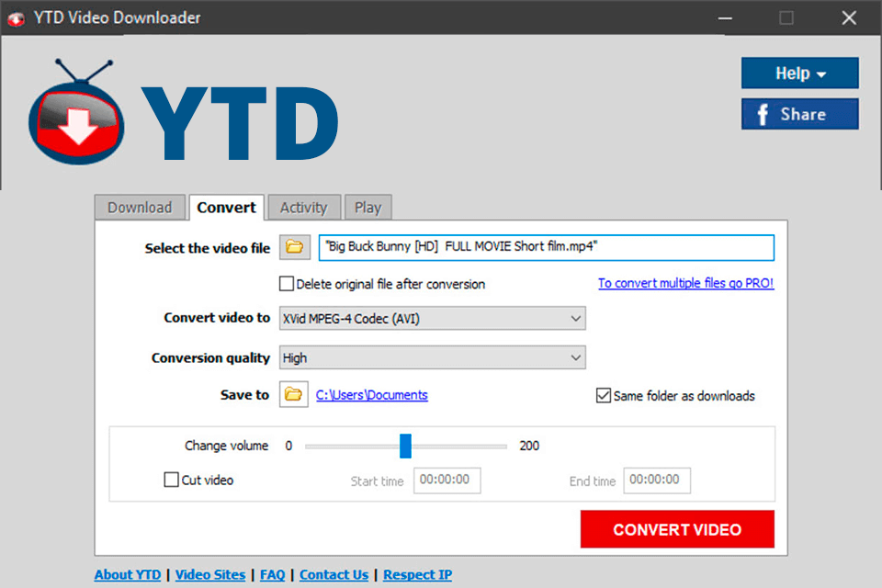
Task: Click the Start time field
Action: (447, 480)
